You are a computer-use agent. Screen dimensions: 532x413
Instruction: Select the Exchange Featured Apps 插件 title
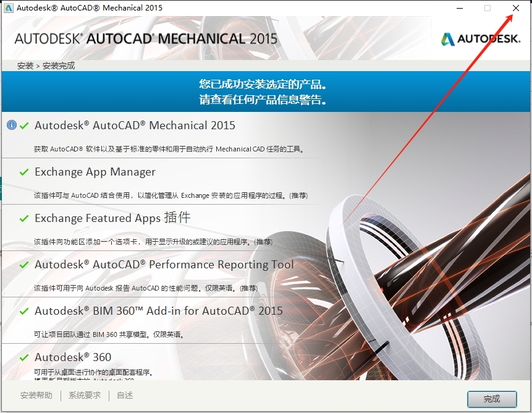pos(112,218)
